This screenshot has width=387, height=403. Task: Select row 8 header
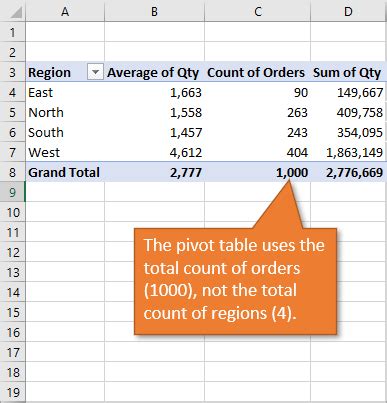13,172
